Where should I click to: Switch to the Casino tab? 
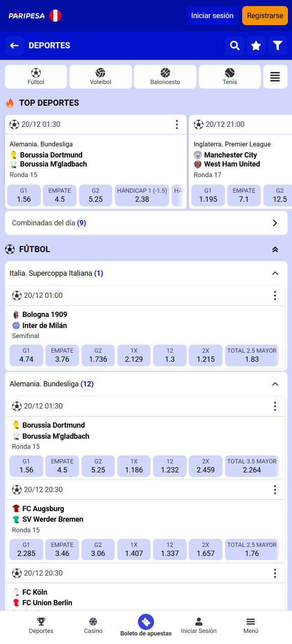(93, 624)
